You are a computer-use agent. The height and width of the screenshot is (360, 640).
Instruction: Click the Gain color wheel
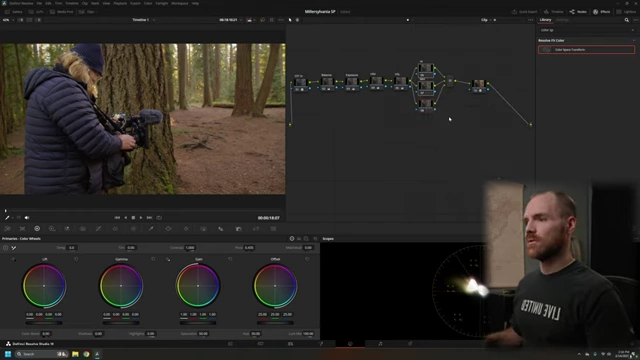click(x=198, y=286)
